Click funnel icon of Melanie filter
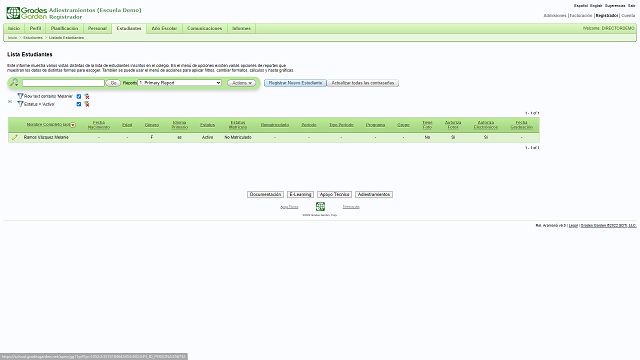The width and height of the screenshot is (640, 360). click(20, 96)
